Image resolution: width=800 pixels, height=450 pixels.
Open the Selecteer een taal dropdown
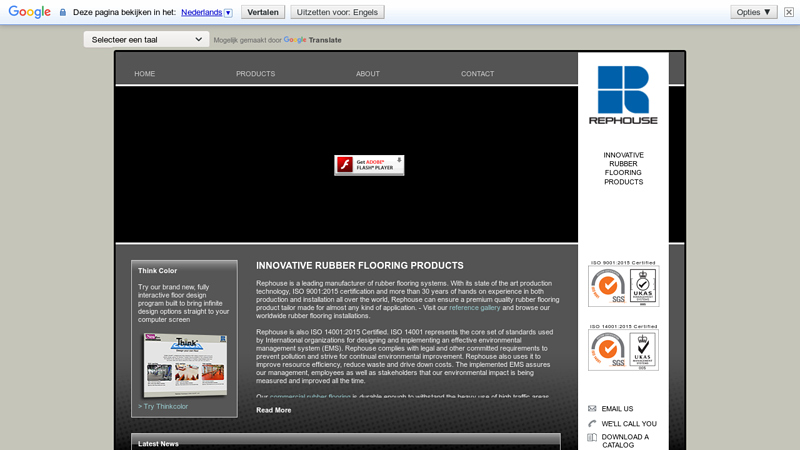(x=146, y=40)
